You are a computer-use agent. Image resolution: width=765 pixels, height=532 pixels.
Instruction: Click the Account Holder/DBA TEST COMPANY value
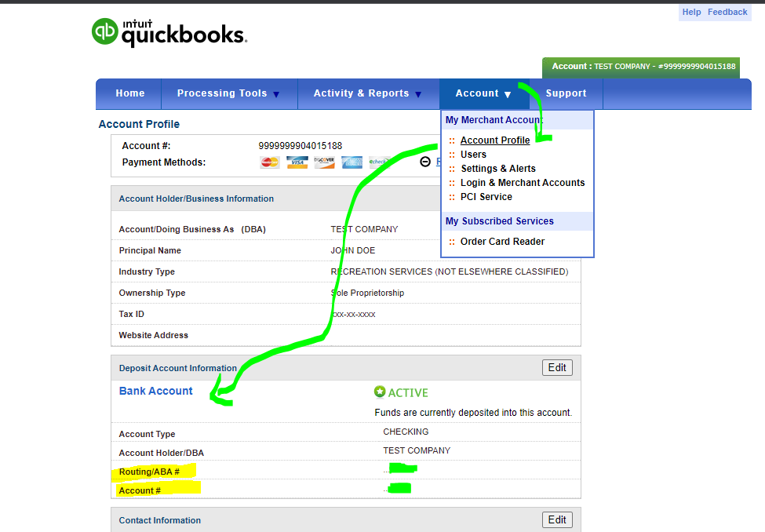(417, 450)
